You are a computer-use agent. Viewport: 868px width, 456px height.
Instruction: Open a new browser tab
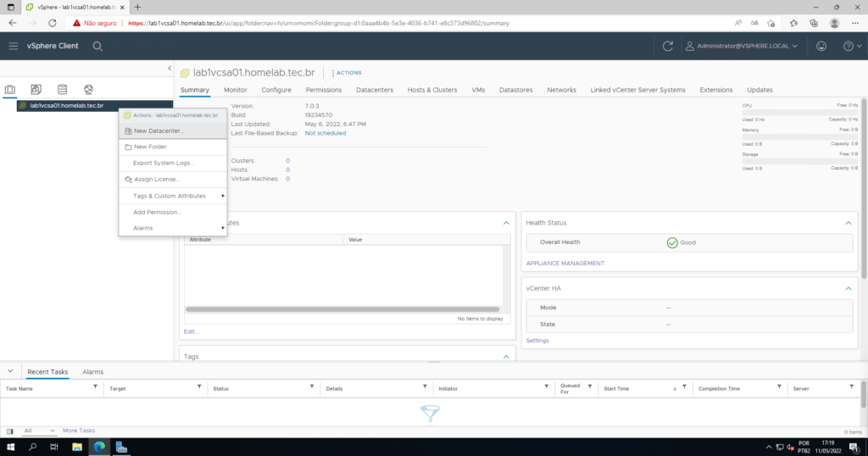137,7
